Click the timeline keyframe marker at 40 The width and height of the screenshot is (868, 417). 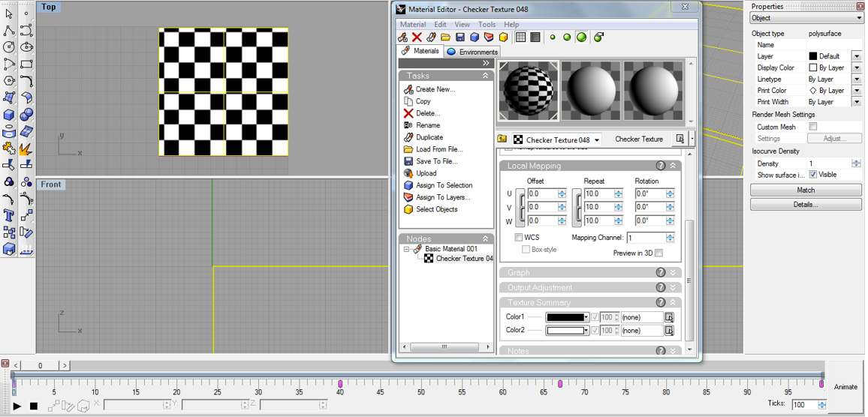[x=340, y=384]
